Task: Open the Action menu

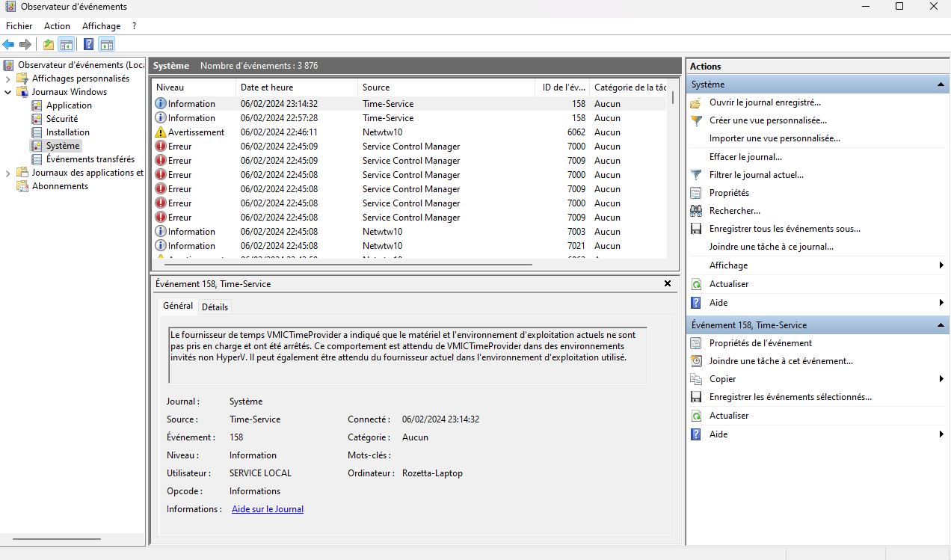Action: click(x=57, y=26)
